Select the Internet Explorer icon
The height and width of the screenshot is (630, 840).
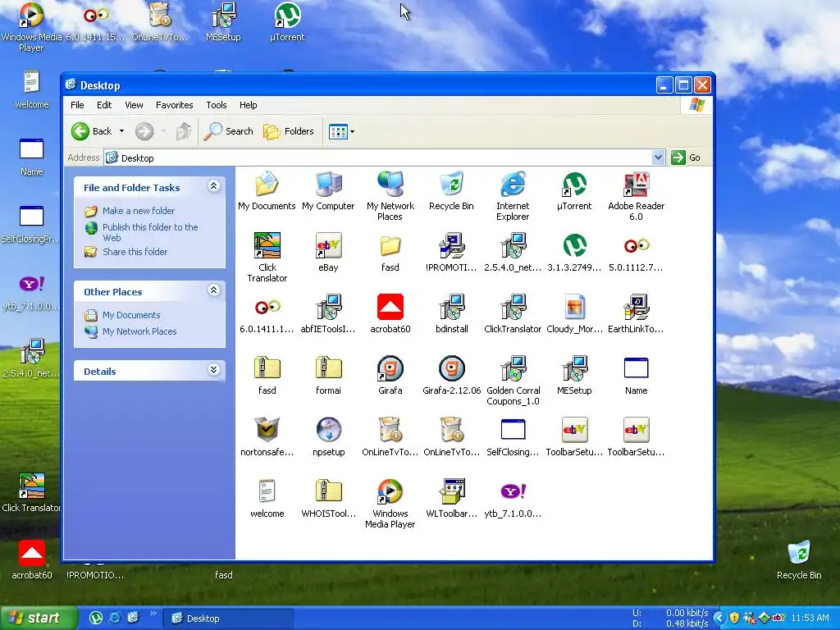[x=513, y=185]
